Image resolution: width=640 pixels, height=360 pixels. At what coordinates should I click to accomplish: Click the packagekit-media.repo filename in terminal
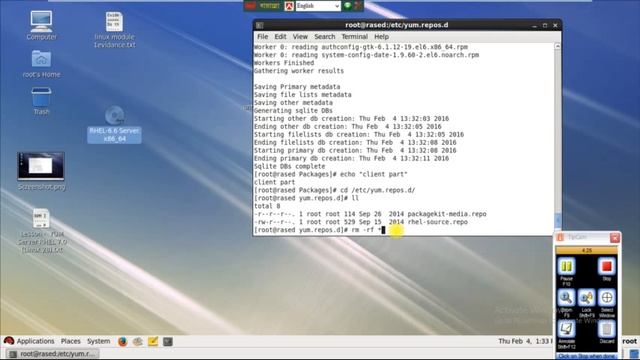click(x=447, y=214)
